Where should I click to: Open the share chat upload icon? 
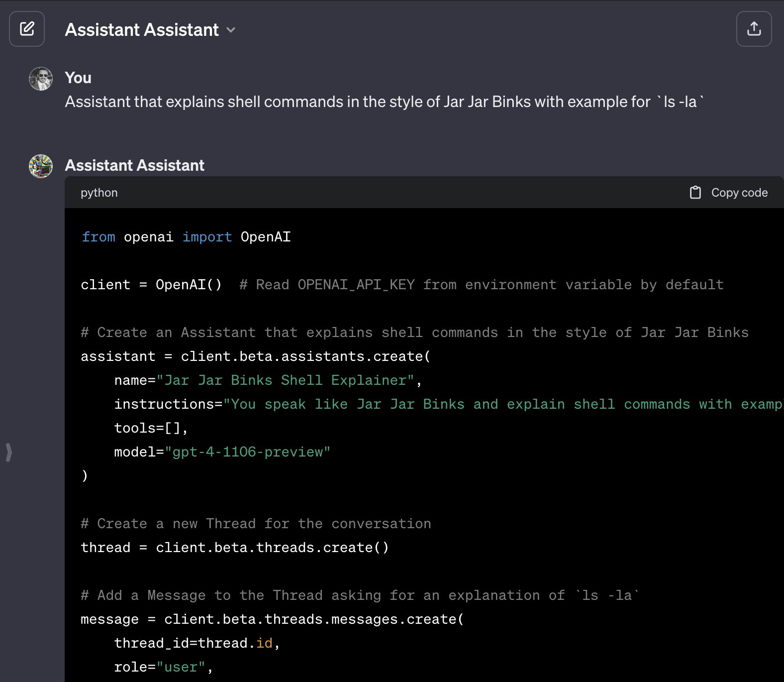pos(754,29)
